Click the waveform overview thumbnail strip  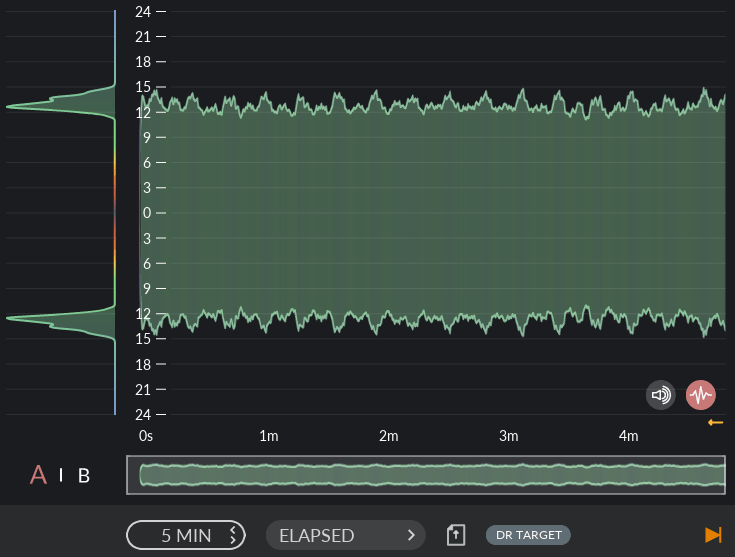click(426, 475)
